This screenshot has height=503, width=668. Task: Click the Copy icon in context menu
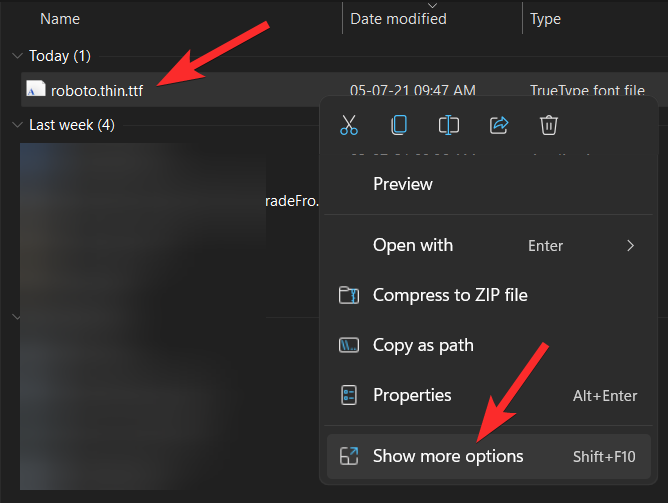point(399,125)
